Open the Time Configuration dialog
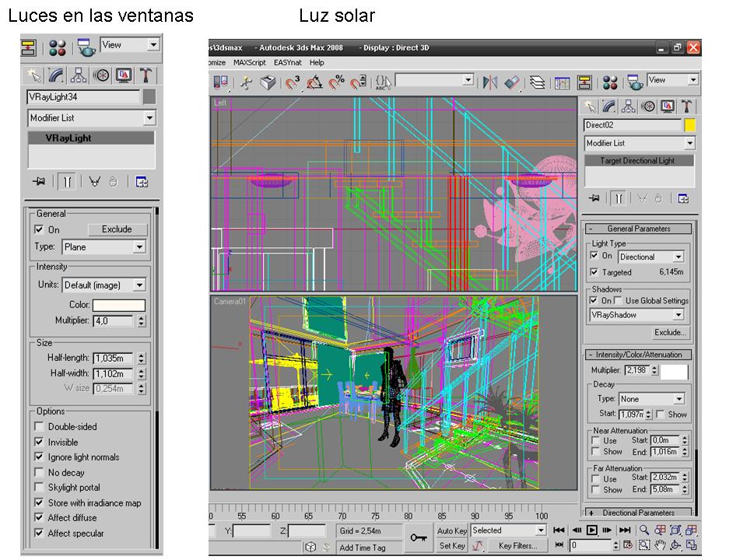 coord(628,544)
